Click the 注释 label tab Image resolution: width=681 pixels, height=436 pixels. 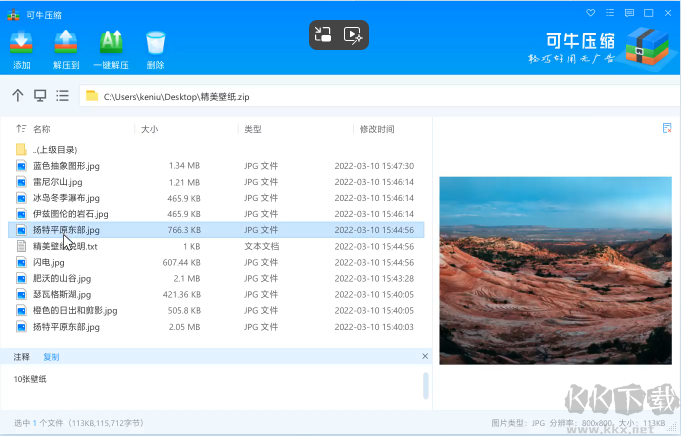tap(21, 357)
